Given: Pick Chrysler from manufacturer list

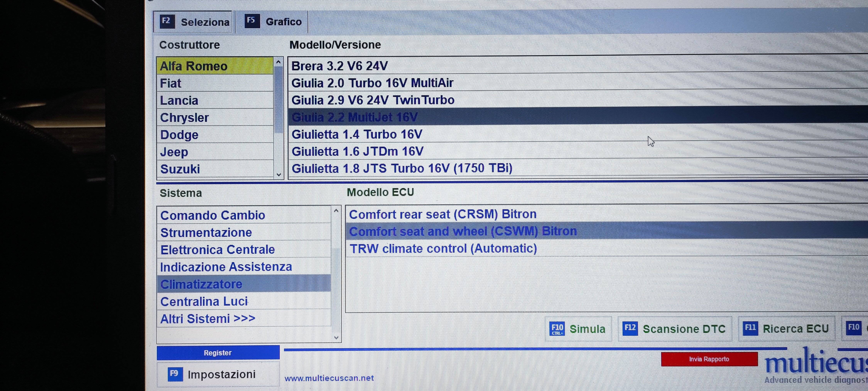Looking at the screenshot, I should point(215,117).
